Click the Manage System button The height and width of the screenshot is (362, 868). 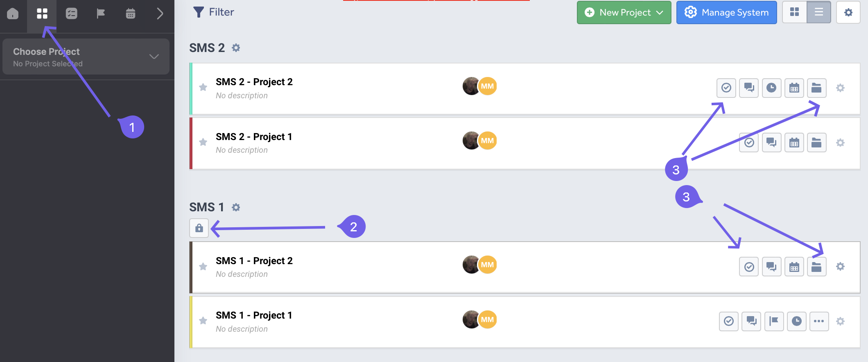coord(726,13)
